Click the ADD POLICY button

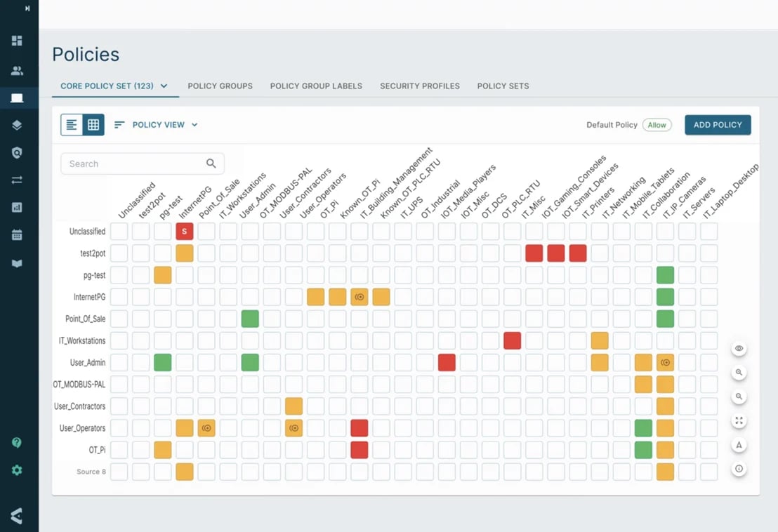(718, 124)
